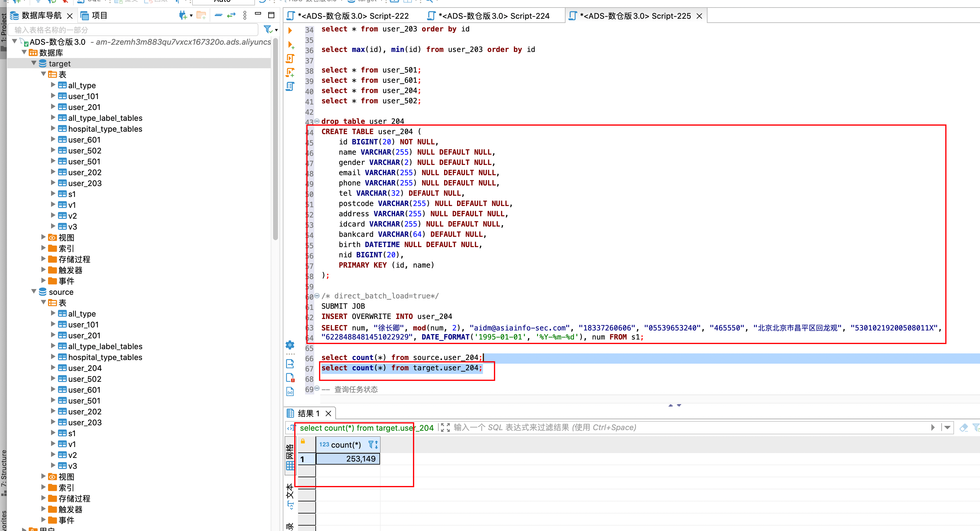The width and height of the screenshot is (980, 531).
Task: Execute SQL statement in a new tab
Action: 291,45
